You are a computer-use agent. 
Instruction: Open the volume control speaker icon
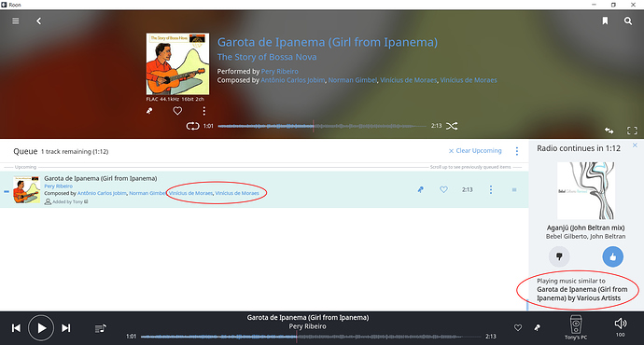coord(620,324)
